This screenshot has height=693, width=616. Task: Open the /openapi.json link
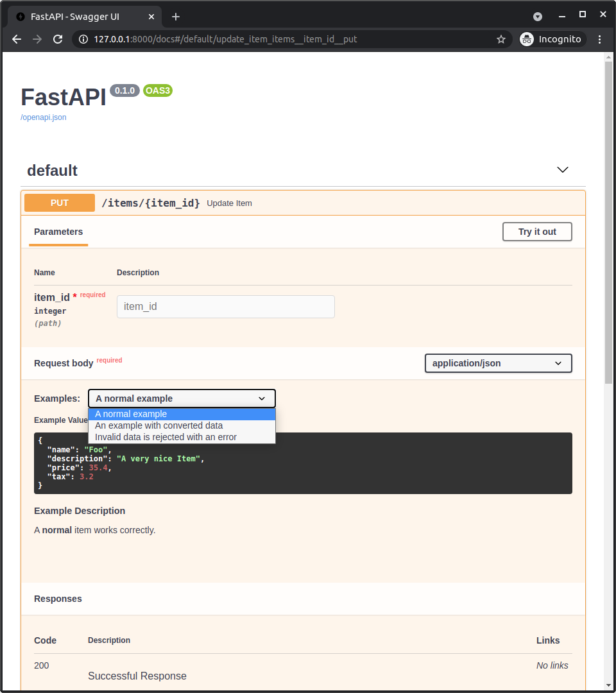44,117
